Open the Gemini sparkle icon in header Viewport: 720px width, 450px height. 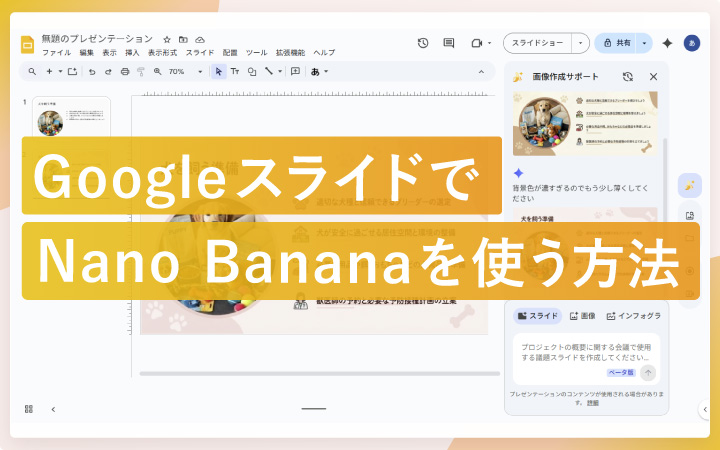pos(667,43)
